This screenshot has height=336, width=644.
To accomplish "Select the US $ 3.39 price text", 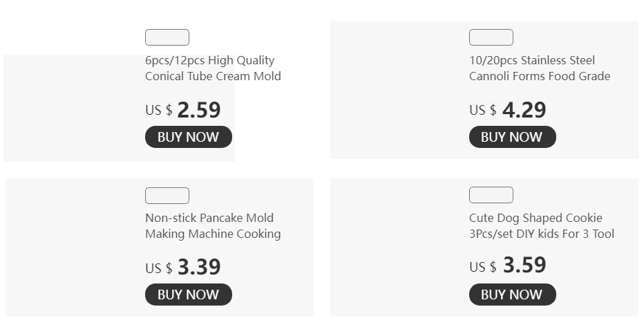I will (183, 267).
